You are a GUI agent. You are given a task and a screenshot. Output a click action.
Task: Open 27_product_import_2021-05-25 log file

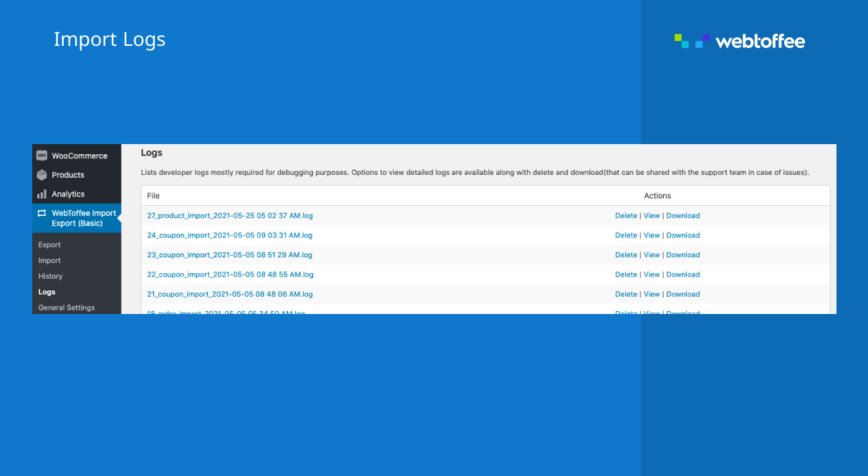[230, 216]
